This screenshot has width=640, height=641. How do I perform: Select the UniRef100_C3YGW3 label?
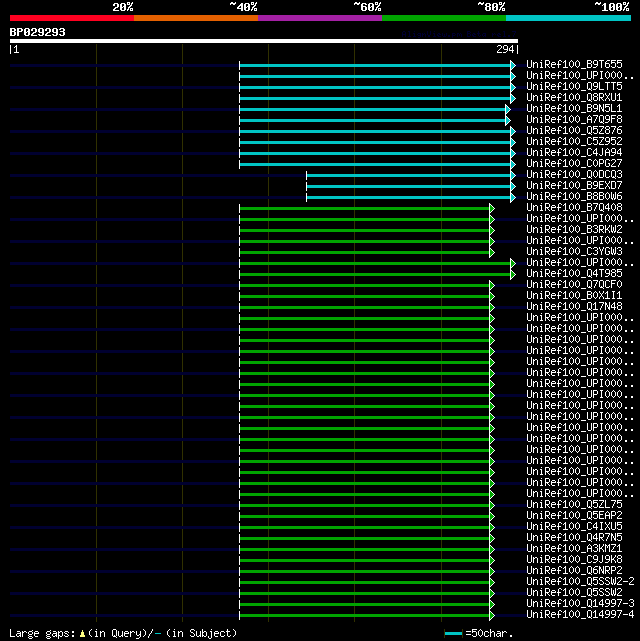574,251
